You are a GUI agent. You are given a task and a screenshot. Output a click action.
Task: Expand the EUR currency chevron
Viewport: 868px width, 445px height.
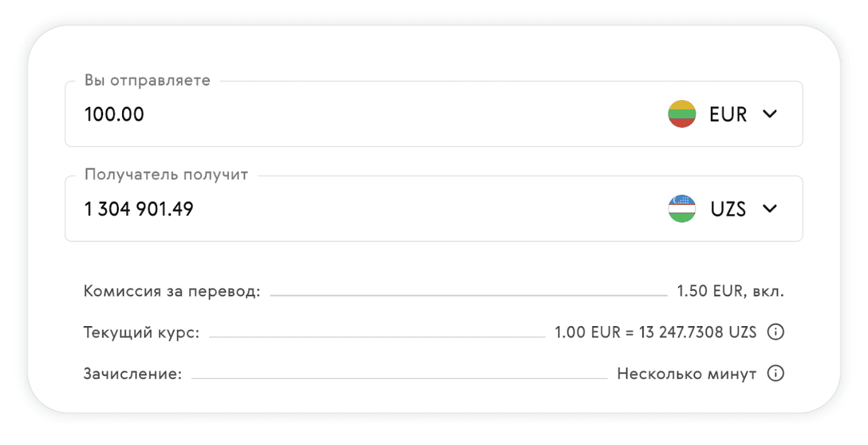click(770, 114)
